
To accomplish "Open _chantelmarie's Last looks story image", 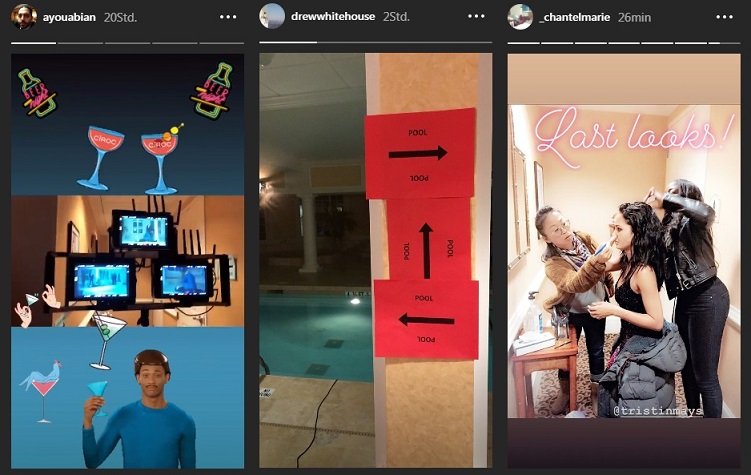I will [x=624, y=261].
